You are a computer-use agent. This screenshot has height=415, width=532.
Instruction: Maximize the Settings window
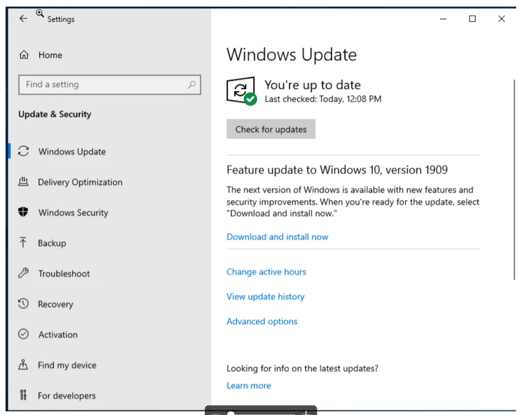coord(472,19)
